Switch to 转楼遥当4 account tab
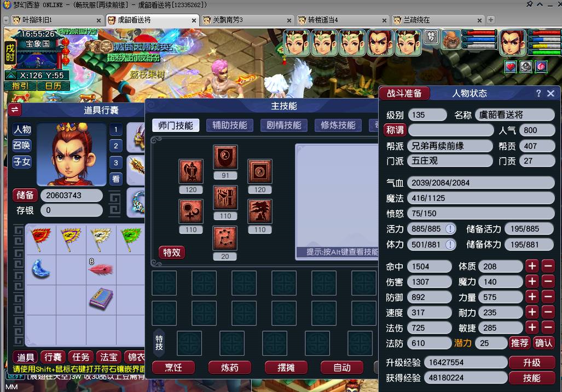 (x=343, y=20)
